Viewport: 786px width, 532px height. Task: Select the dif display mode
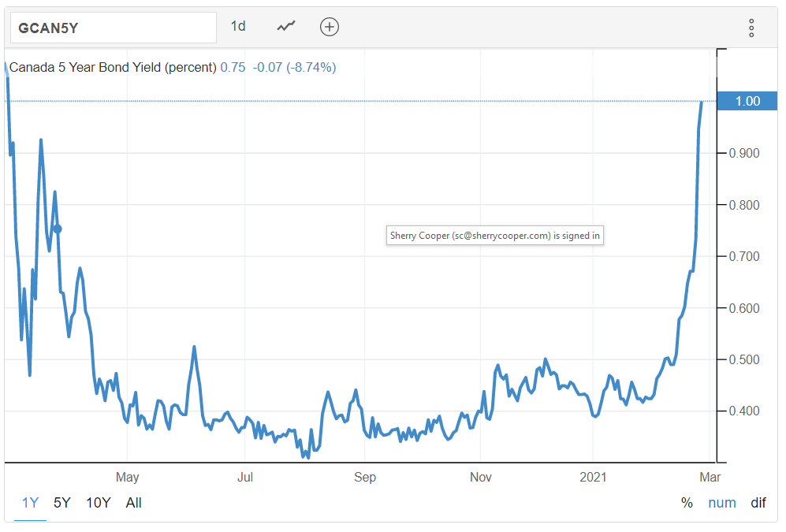(758, 503)
